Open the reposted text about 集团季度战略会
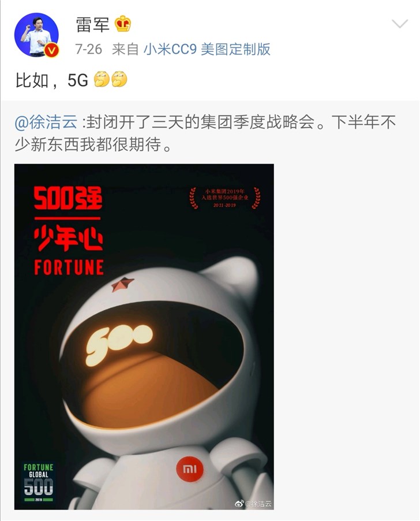 205,133
